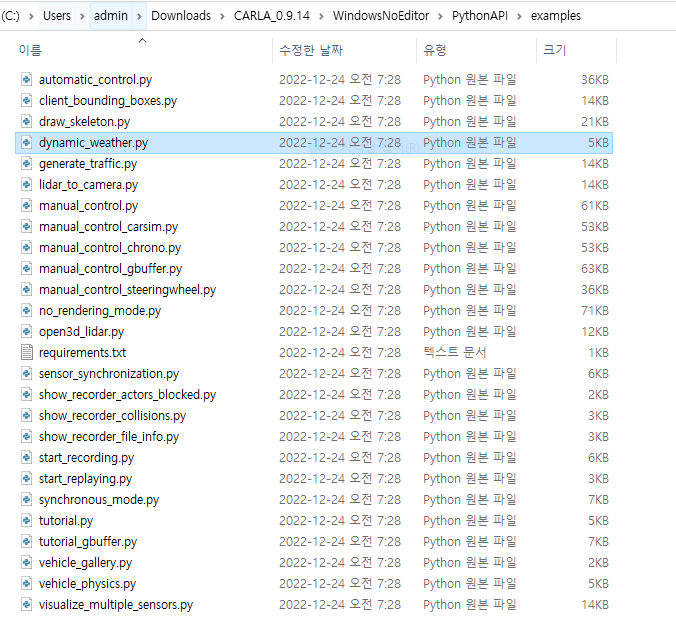Click the tutorial.py file icon
This screenshot has height=630, width=676.
coord(27,520)
